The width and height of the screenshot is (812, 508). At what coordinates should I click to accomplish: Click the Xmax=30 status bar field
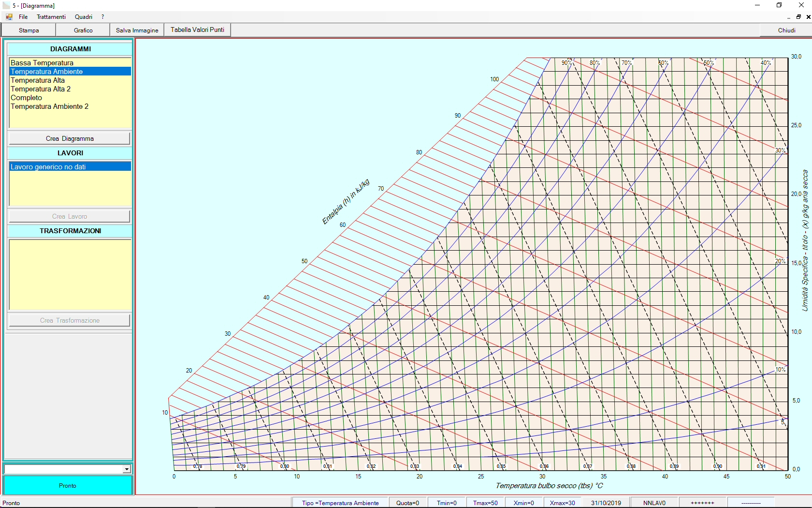click(x=563, y=503)
